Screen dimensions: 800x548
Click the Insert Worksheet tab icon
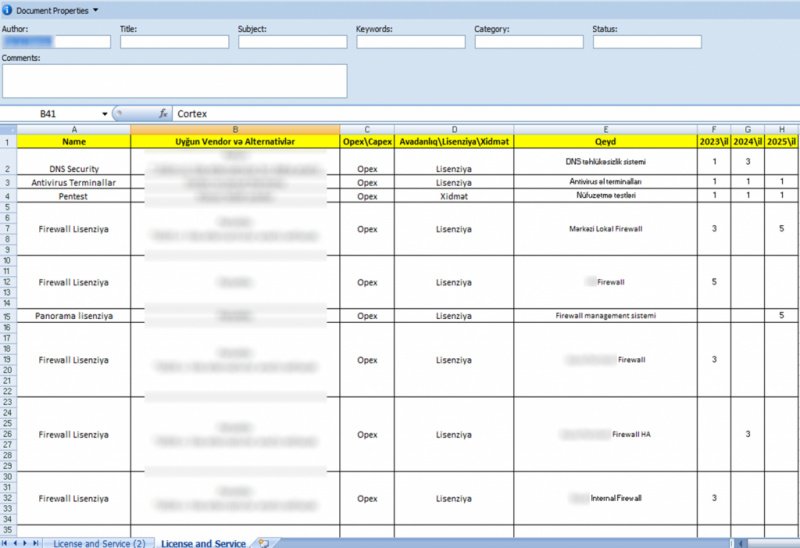pyautogui.click(x=263, y=543)
